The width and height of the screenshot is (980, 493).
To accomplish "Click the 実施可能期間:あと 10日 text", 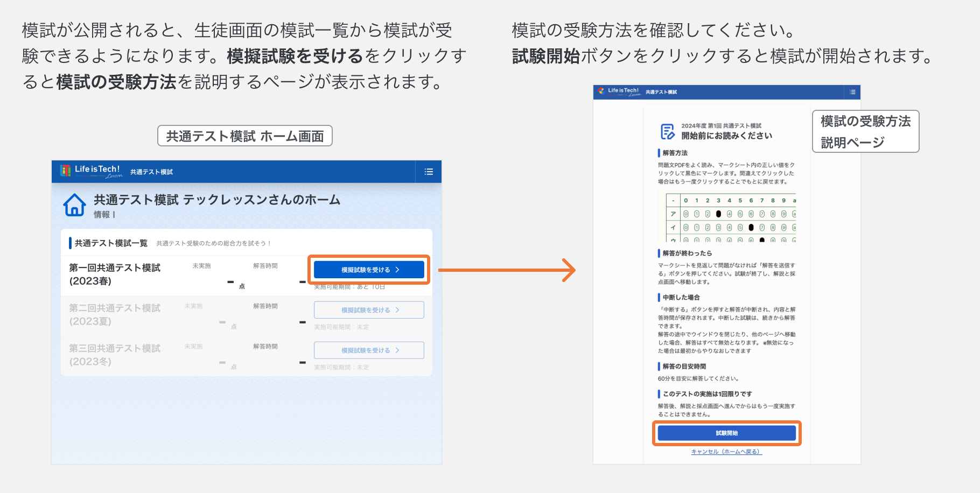I will [x=349, y=287].
